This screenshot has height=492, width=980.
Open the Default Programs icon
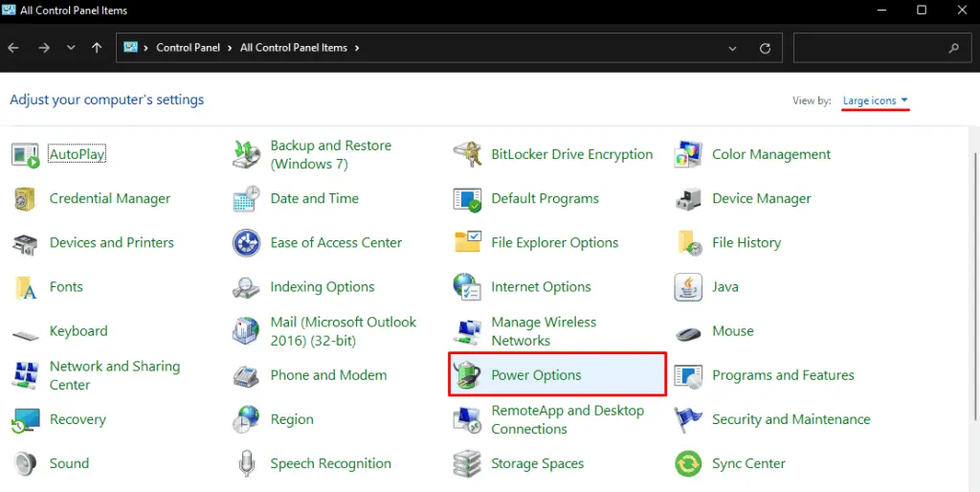coord(467,199)
